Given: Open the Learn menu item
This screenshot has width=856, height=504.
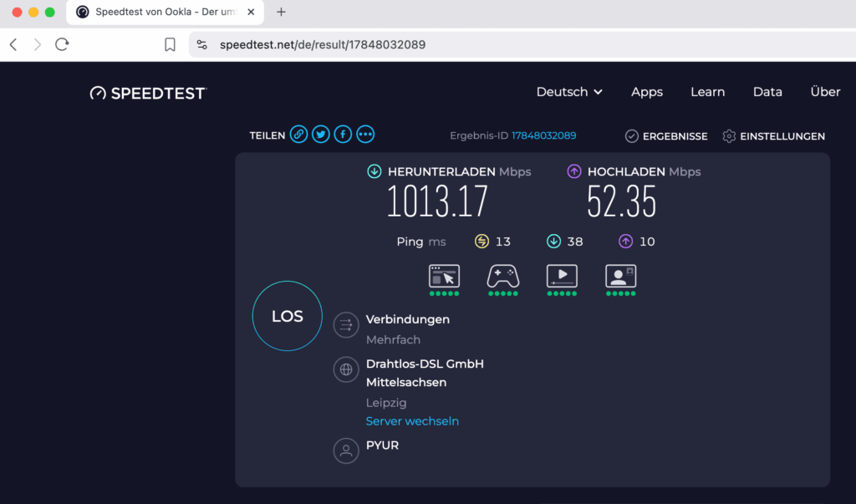Looking at the screenshot, I should [x=707, y=92].
